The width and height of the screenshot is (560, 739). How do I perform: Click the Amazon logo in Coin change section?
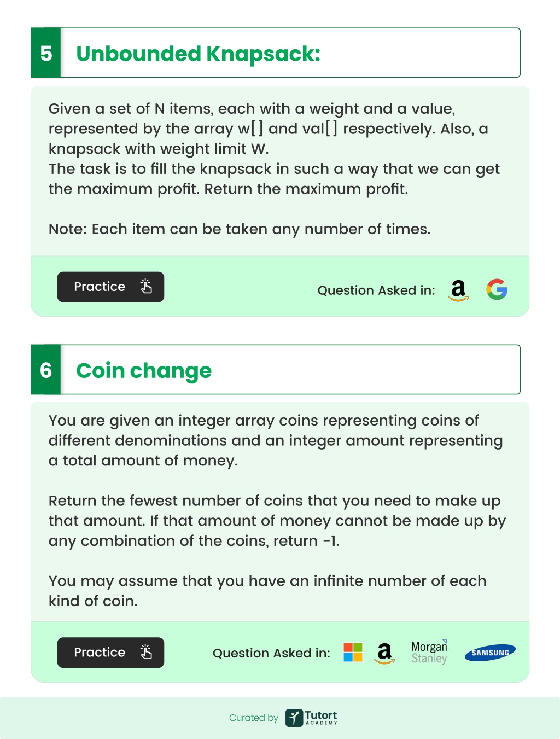(x=384, y=653)
